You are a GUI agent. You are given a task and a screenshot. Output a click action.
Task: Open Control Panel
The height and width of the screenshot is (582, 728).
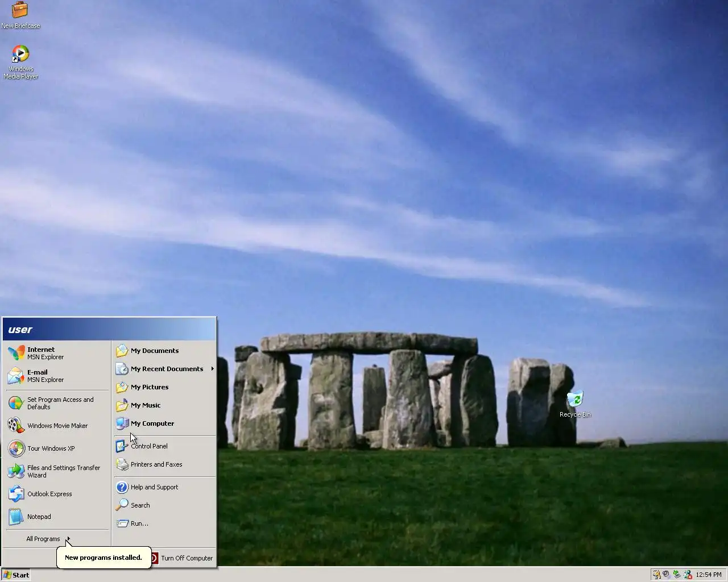[164, 446]
